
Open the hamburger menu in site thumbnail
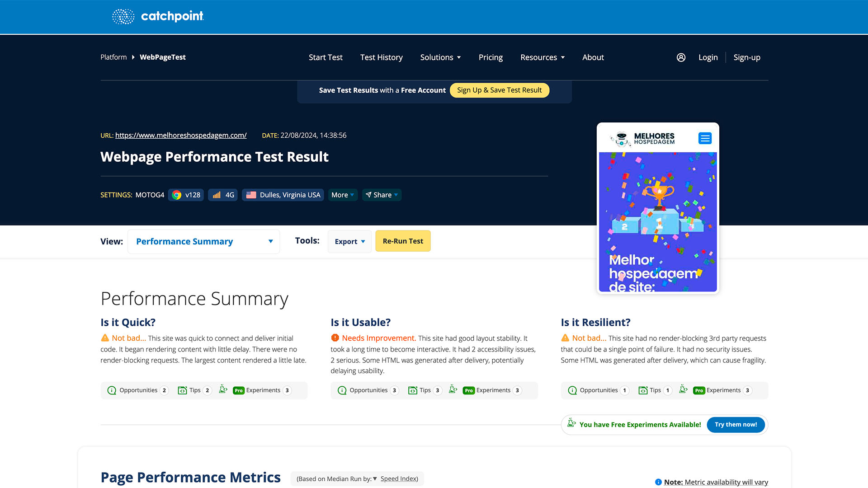(x=705, y=138)
